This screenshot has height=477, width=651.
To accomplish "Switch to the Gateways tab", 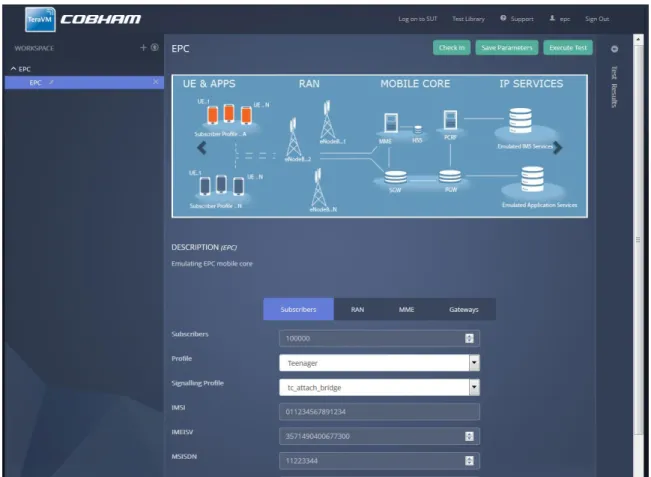I will [x=464, y=309].
